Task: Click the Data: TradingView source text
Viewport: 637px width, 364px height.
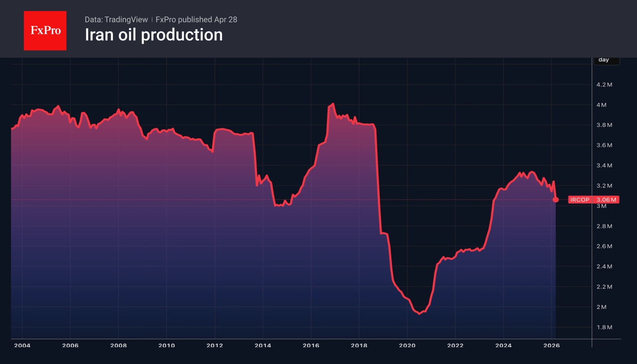Action: (116, 19)
